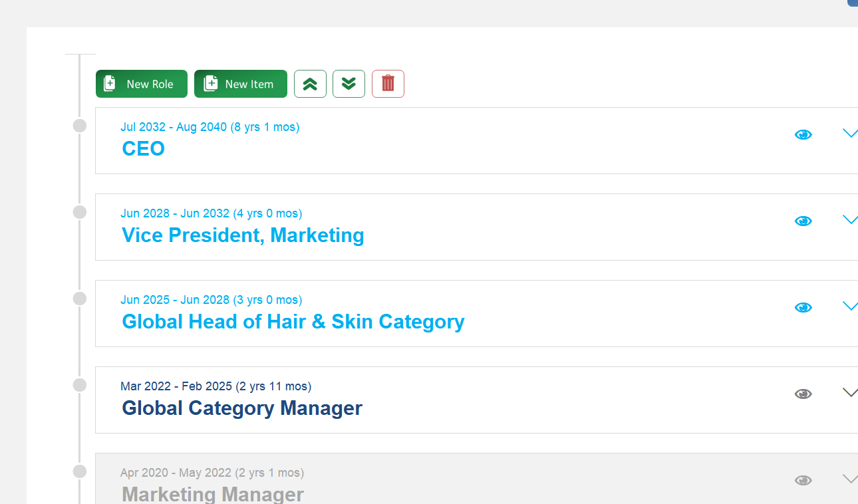Image resolution: width=858 pixels, height=504 pixels.
Task: Select the CEO title text
Action: [x=143, y=148]
